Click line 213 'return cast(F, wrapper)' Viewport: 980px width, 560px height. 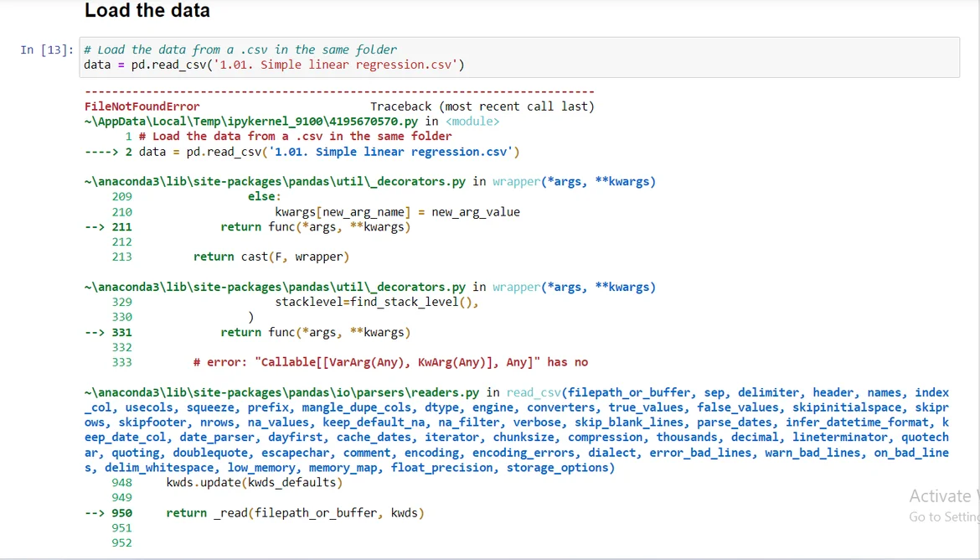point(271,257)
